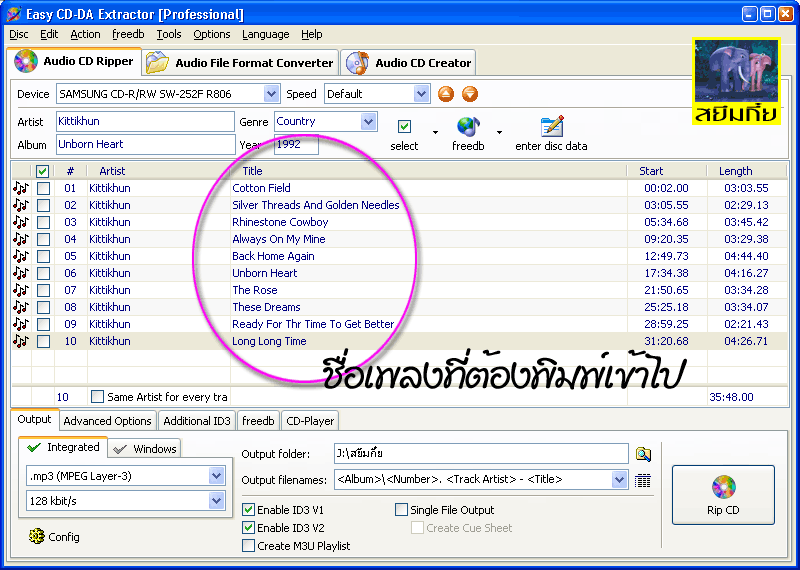
Task: Expand the select button arrow menu
Action: 435,133
